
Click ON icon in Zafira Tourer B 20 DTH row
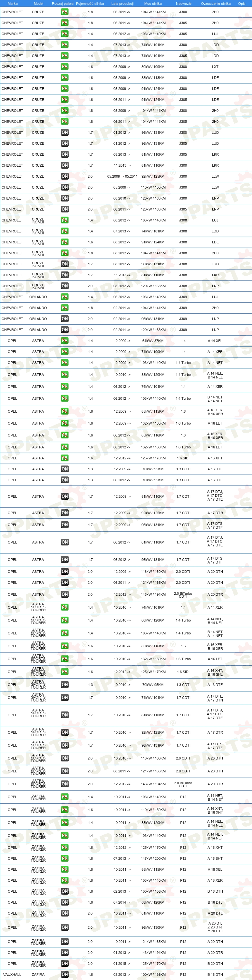click(x=65, y=963)
